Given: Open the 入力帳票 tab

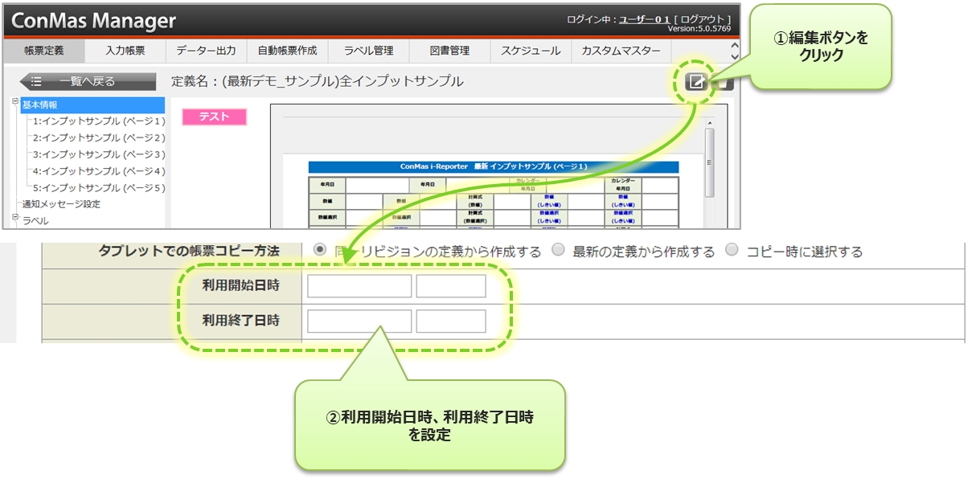Looking at the screenshot, I should [x=125, y=51].
